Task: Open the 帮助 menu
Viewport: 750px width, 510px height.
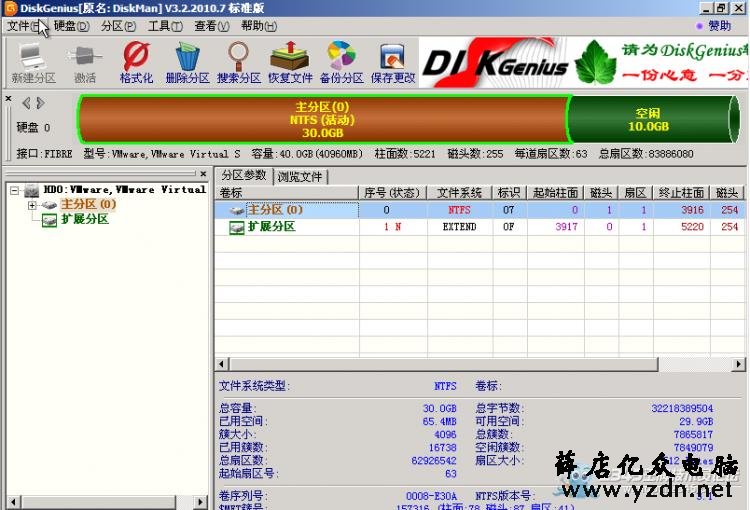Action: (259, 26)
